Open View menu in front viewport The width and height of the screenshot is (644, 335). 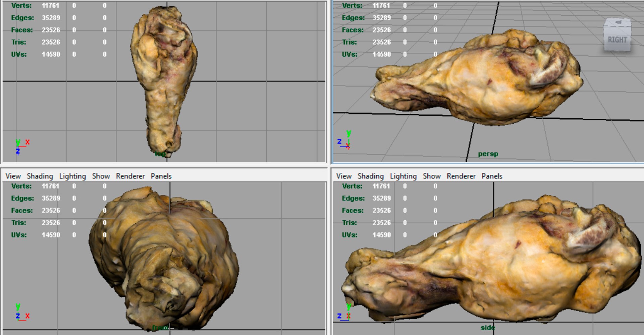point(13,176)
